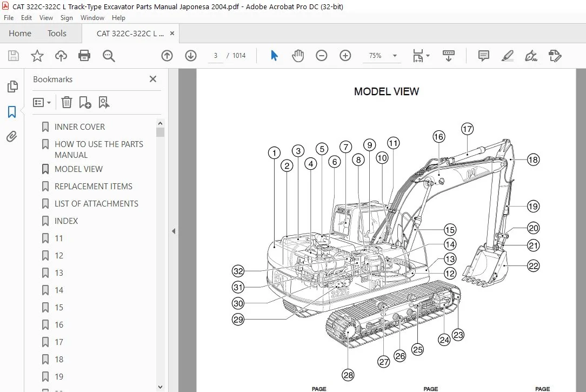Open the bookmark options dropdown
586x392 pixels.
click(42, 102)
